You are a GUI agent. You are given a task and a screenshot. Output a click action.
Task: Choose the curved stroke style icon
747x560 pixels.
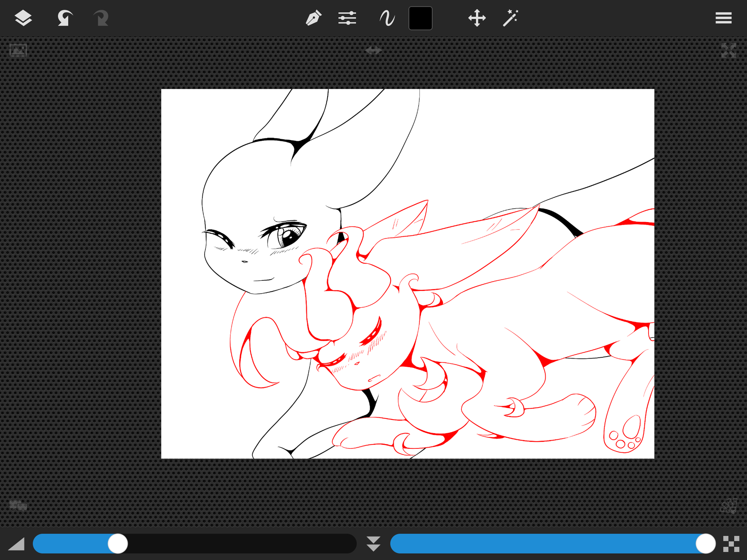(x=387, y=18)
